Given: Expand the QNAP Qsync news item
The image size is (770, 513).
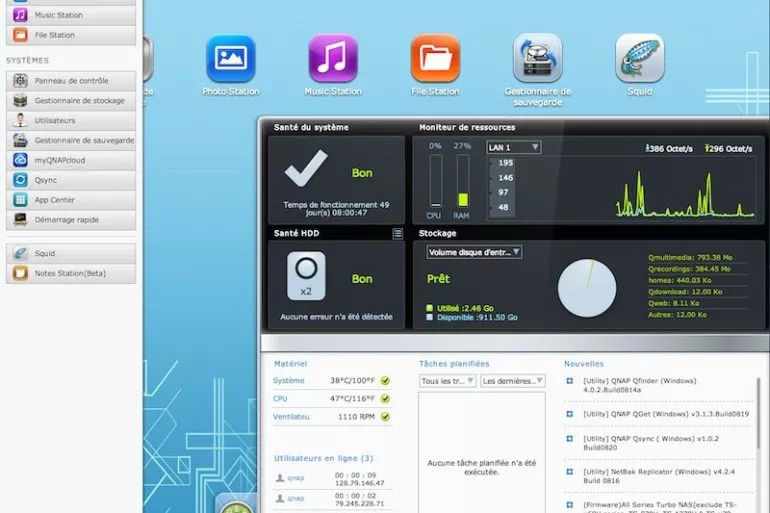Looking at the screenshot, I should tap(570, 438).
